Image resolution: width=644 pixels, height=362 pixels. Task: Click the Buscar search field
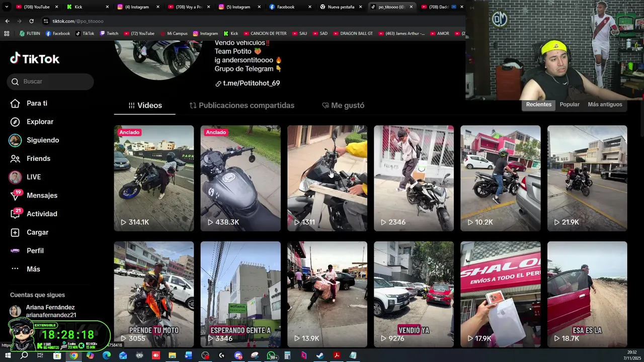coord(50,81)
